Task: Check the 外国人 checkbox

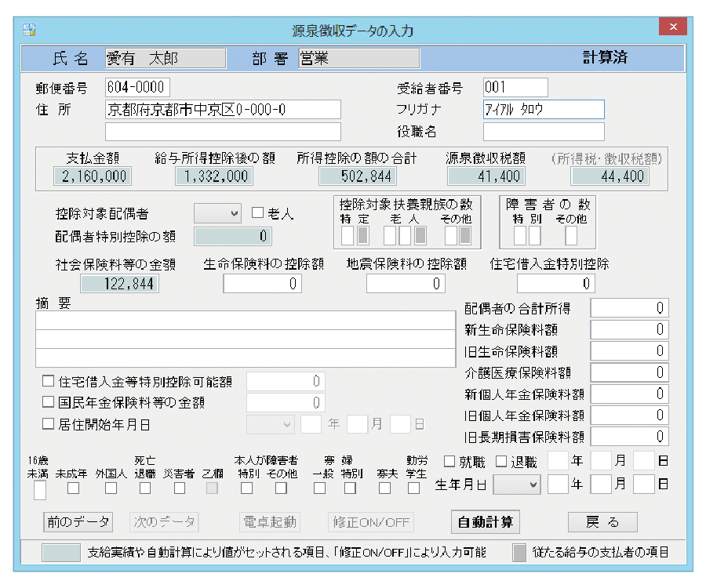Action: point(111,488)
